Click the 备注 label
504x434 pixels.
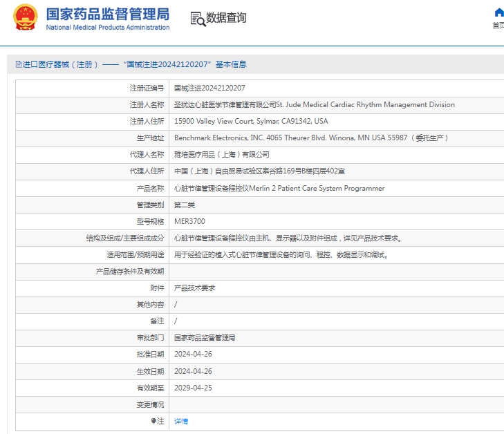click(x=157, y=321)
